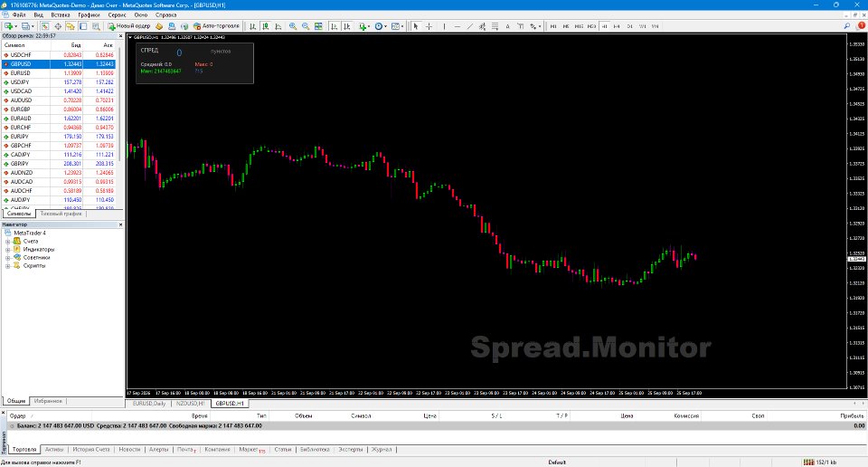This screenshot has width=868, height=467.
Task: Select vertical line drawing tool
Action: coord(444,26)
